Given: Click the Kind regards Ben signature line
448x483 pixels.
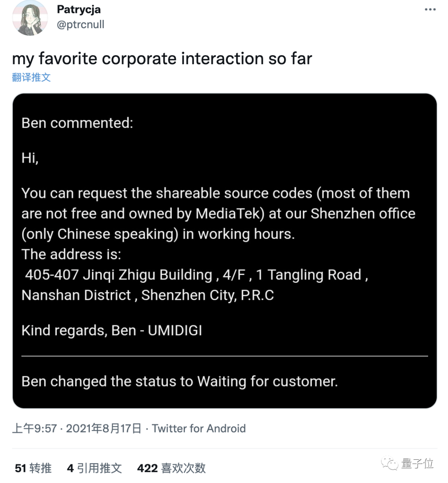Looking at the screenshot, I should click(x=112, y=330).
